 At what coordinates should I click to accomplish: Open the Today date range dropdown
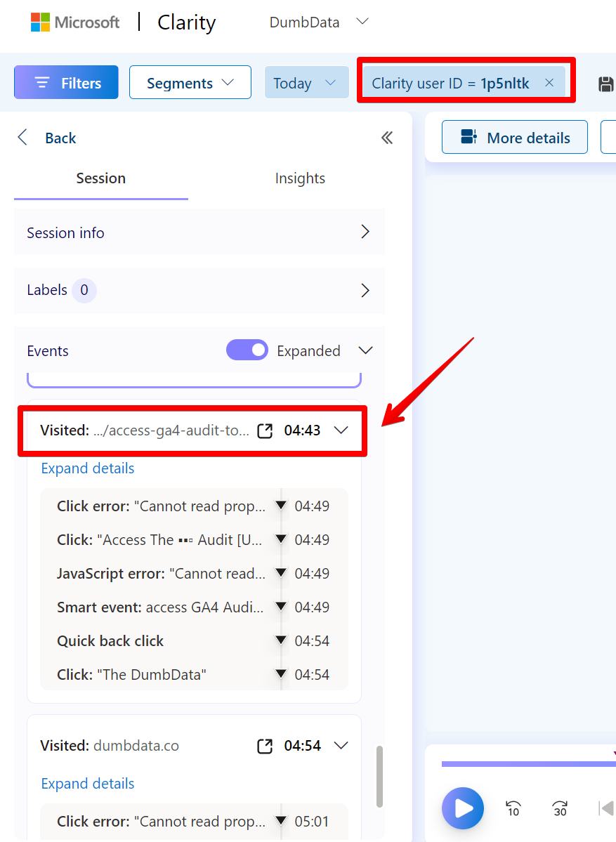[307, 82]
